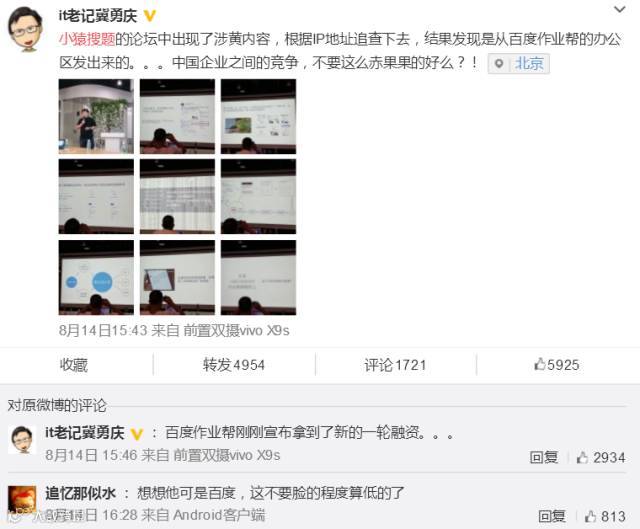Select the 收藏 tab

tap(74, 365)
